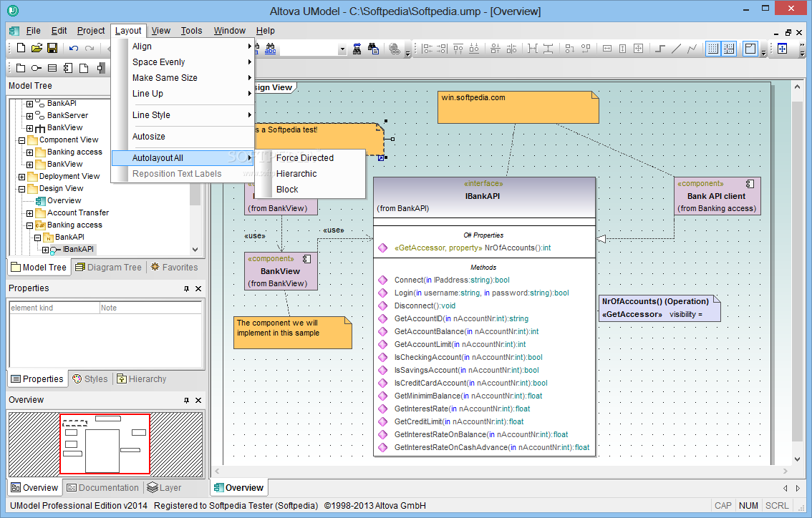Expand the Account Transfer tree node
The height and width of the screenshot is (518, 812).
point(29,213)
